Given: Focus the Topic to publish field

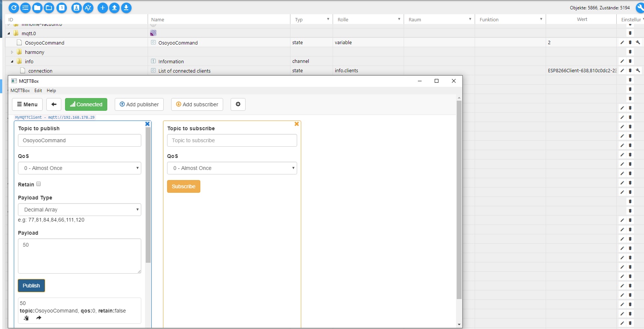Looking at the screenshot, I should [80, 140].
